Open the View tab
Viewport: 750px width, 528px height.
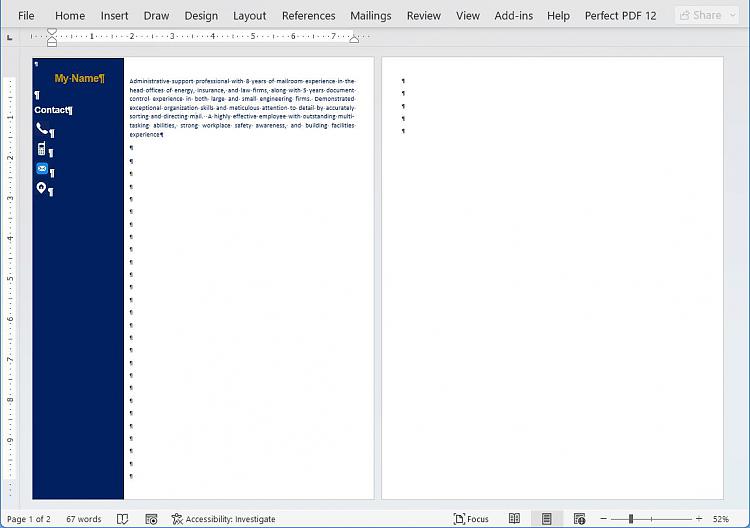point(468,16)
